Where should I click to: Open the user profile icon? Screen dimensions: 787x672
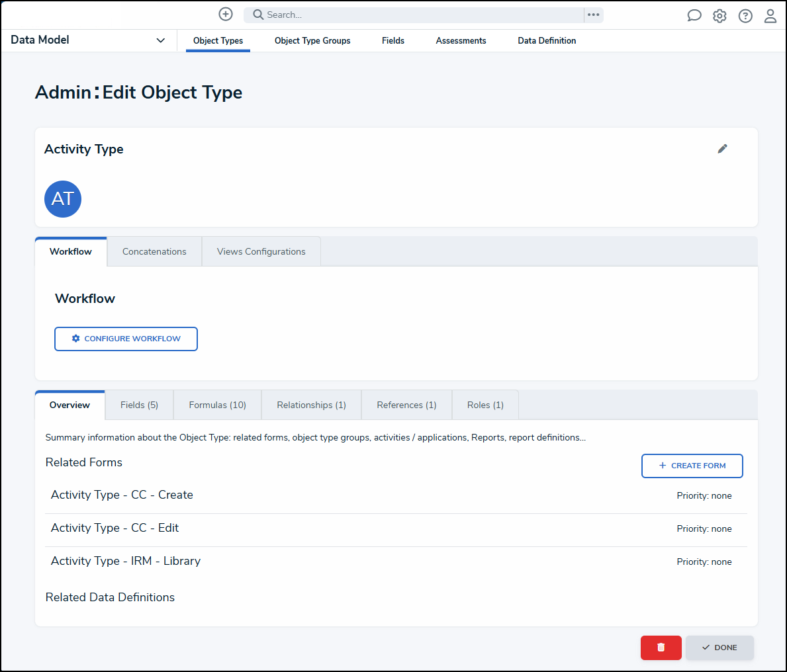pos(770,16)
